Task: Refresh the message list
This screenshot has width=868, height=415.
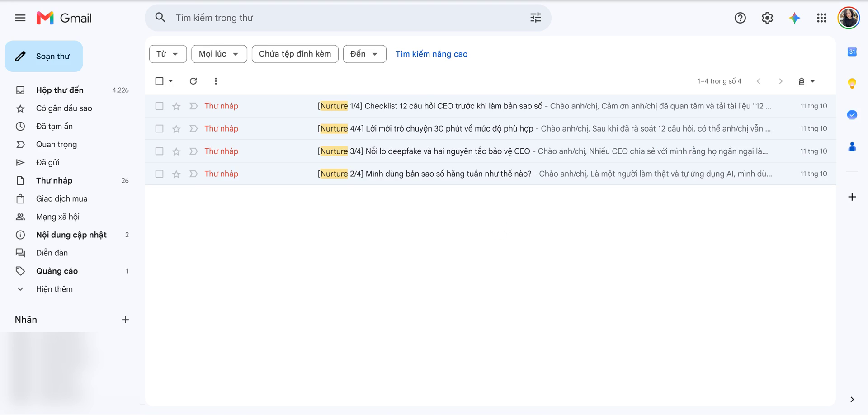Action: [x=193, y=81]
